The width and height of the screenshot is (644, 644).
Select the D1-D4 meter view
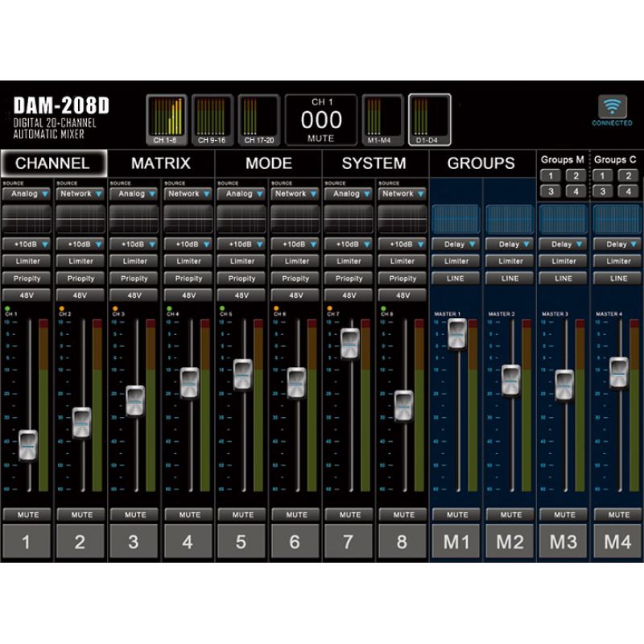(x=429, y=119)
